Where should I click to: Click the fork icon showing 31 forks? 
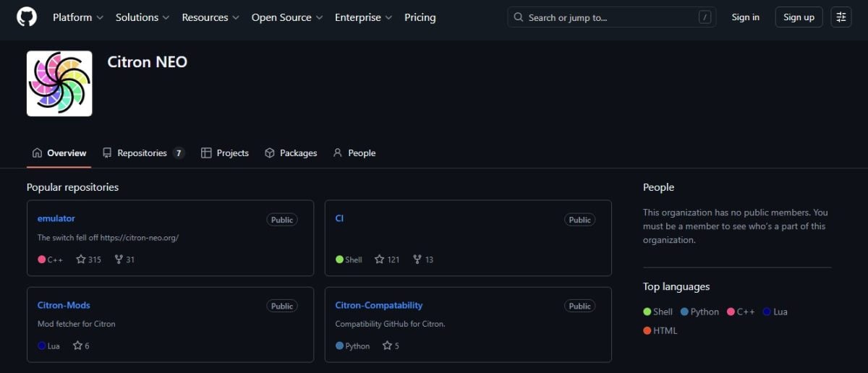coord(119,259)
